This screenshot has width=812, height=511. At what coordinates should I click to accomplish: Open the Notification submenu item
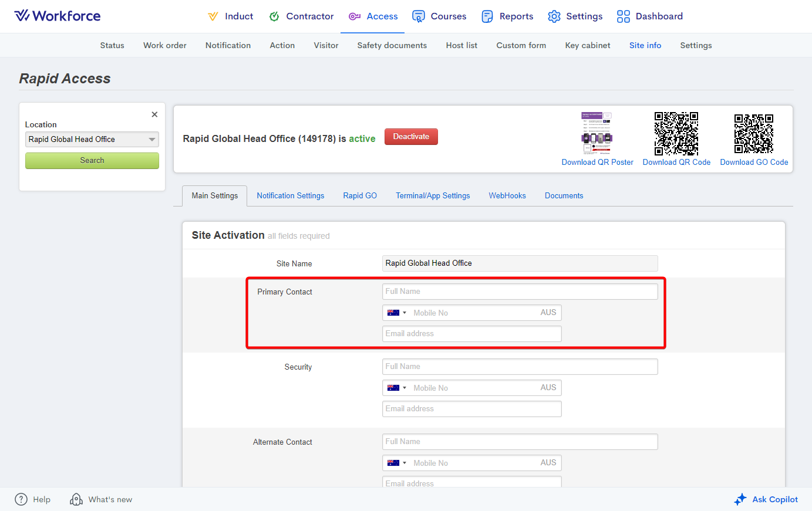(x=228, y=45)
